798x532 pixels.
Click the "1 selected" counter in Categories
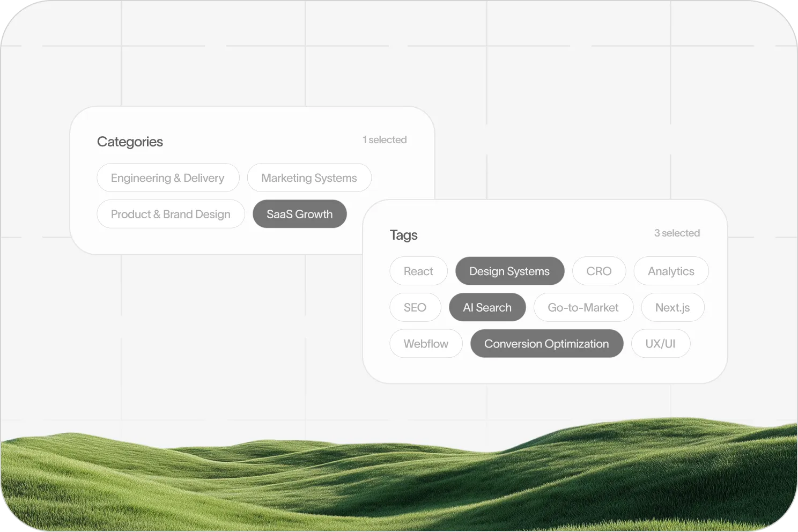pyautogui.click(x=385, y=140)
